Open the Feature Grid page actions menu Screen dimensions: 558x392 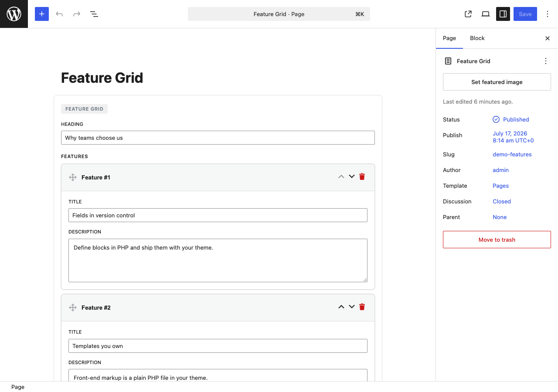click(546, 61)
